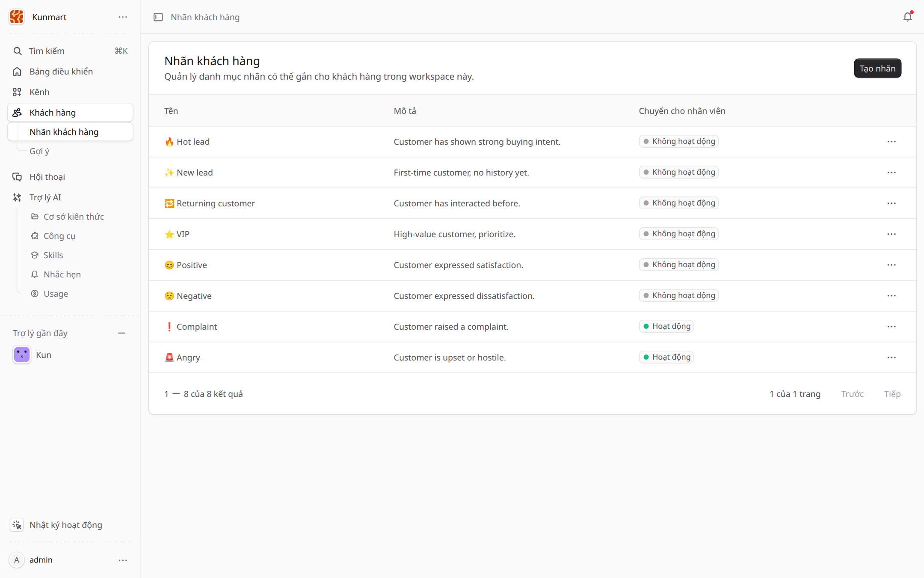
Task: Click the Tiếp pagination button
Action: click(x=892, y=394)
